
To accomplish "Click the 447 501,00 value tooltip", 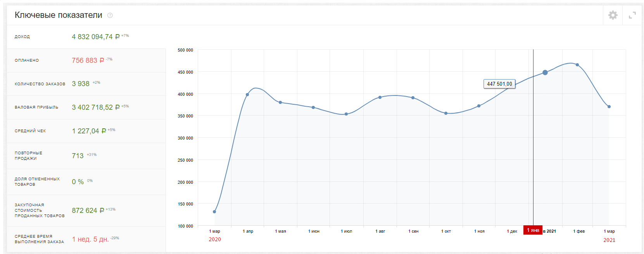I will [x=499, y=84].
